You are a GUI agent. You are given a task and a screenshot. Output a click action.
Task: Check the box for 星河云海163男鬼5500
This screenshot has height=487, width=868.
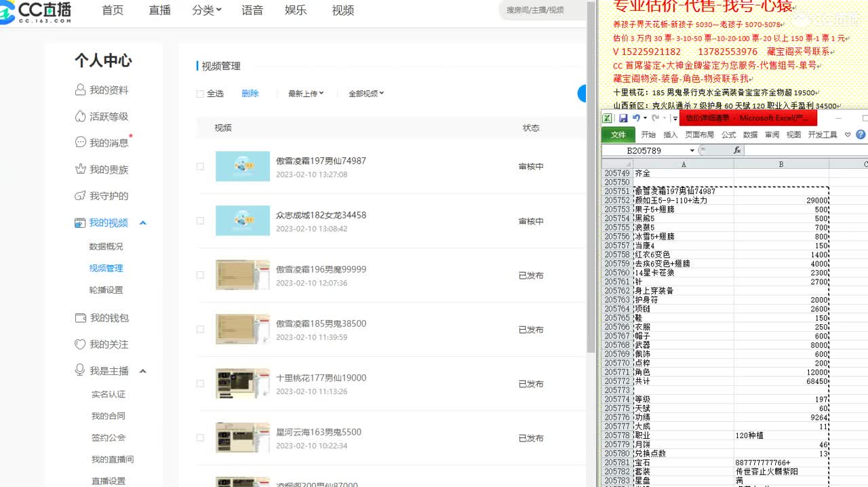coord(200,437)
